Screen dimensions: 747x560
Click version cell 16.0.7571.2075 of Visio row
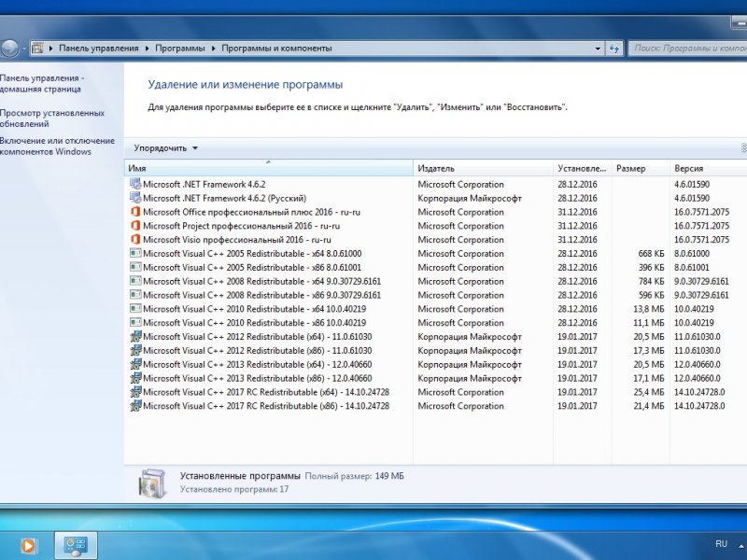coord(701,240)
